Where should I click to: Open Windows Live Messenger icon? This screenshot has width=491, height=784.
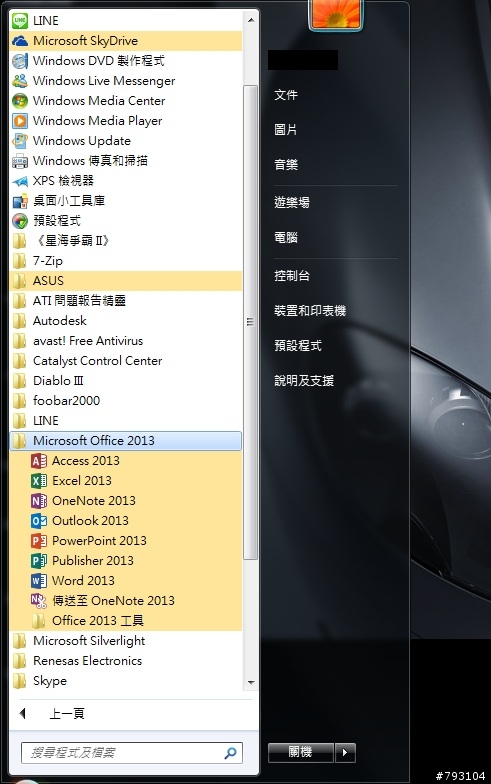tap(20, 80)
